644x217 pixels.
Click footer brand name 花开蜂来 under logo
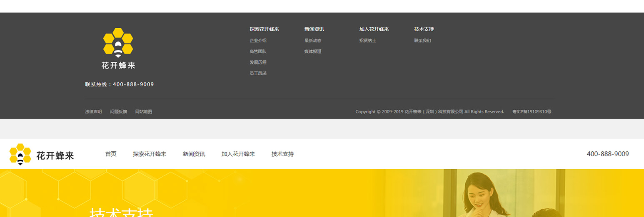pos(118,65)
